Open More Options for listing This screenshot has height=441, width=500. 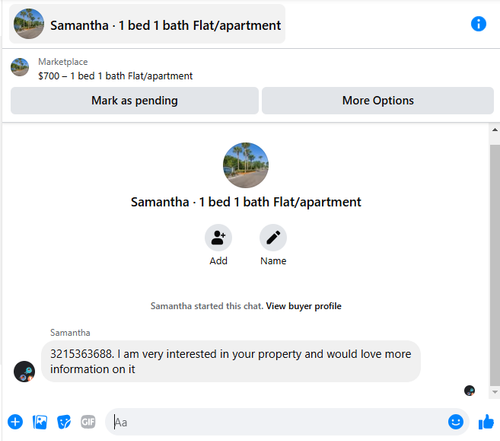click(x=378, y=101)
